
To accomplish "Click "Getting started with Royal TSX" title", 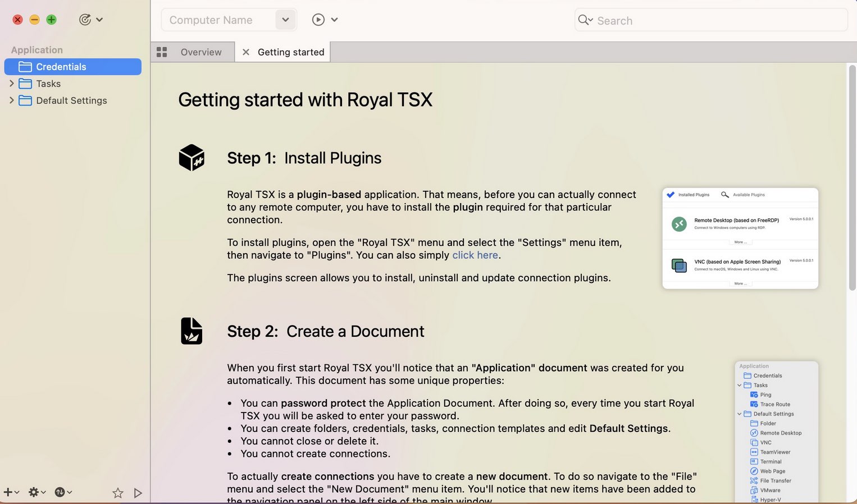I will pos(306,100).
